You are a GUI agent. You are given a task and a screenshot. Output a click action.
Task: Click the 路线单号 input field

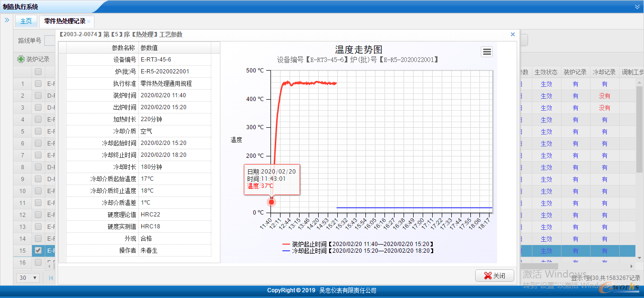(x=50, y=41)
